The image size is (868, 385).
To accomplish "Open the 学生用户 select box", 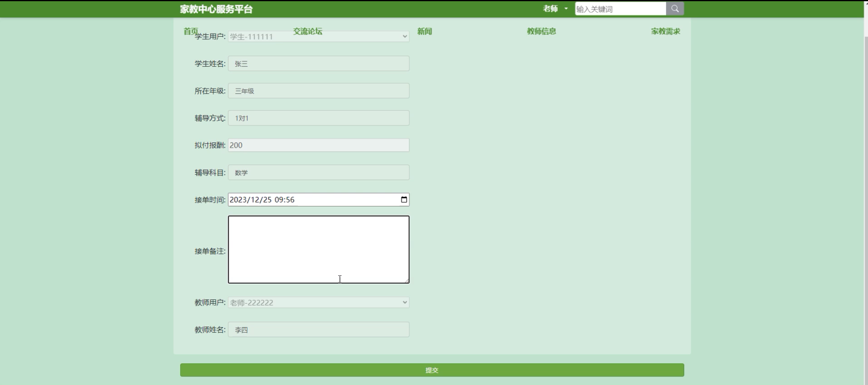I will (318, 36).
